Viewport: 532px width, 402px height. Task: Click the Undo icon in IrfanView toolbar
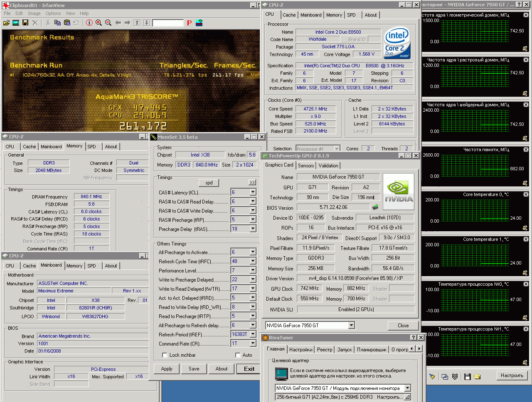(76, 23)
